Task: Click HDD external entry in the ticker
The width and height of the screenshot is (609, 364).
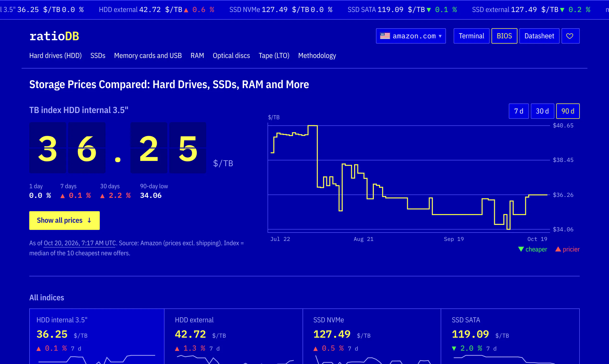Action: coord(156,10)
